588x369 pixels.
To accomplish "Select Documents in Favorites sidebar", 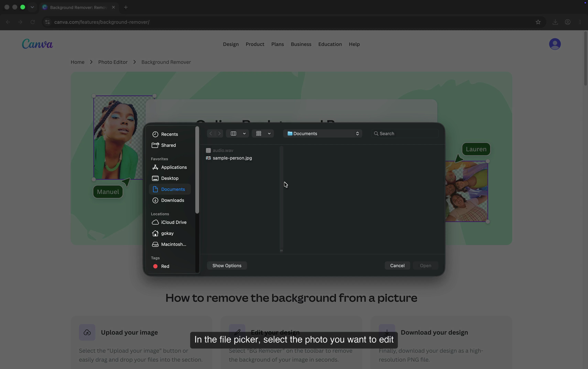I will (170, 189).
